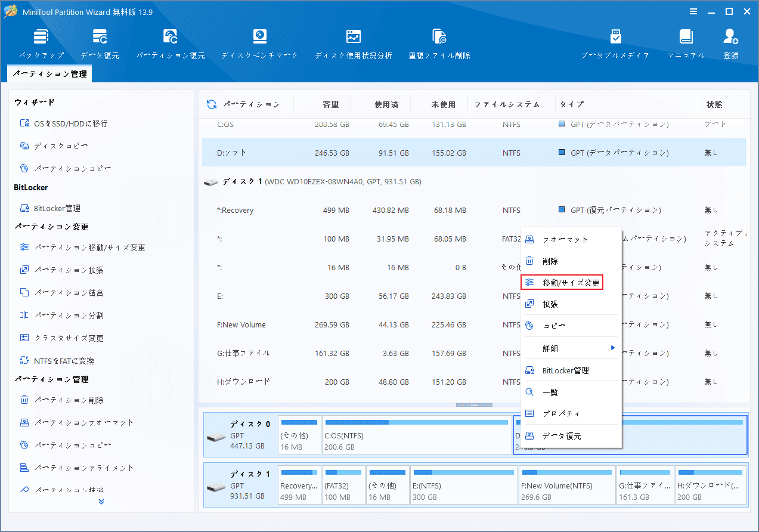The height and width of the screenshot is (532, 759).
Task: Start Partition Copy wizard in ウィザード section
Action: (x=66, y=169)
